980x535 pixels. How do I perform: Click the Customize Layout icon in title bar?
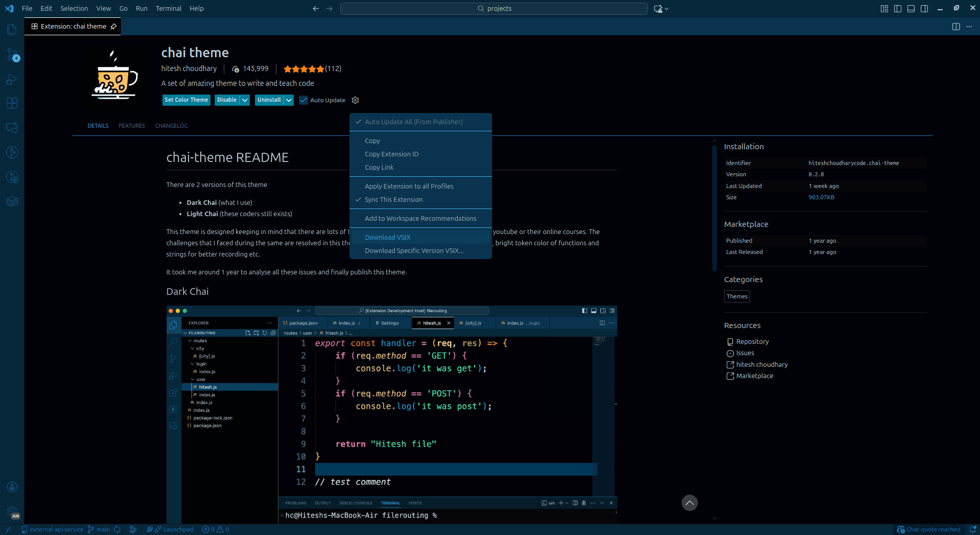point(884,9)
